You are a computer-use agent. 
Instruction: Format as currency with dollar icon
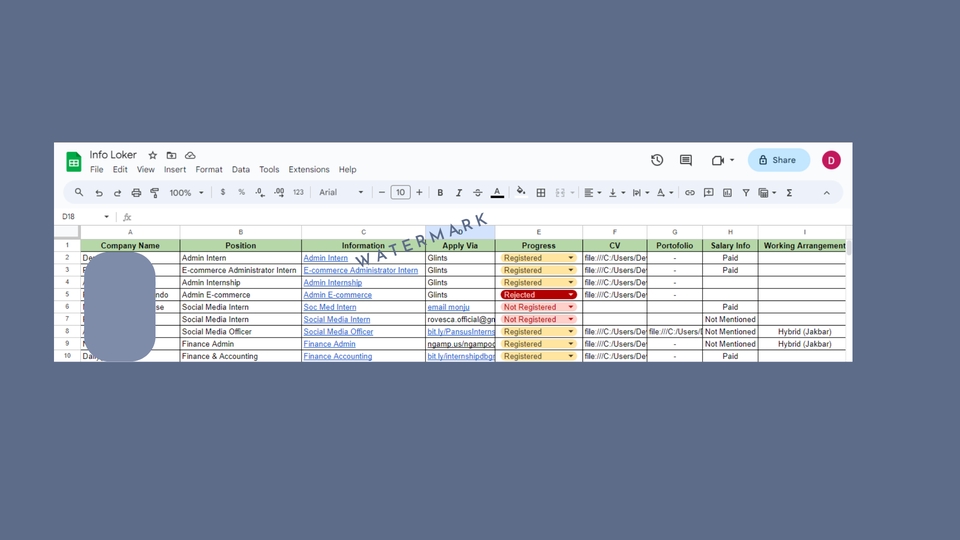(223, 192)
